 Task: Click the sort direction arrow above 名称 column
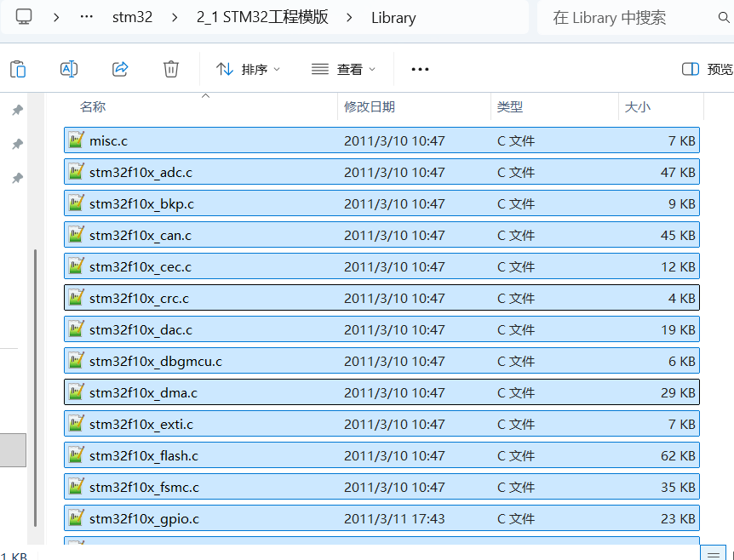click(205, 96)
